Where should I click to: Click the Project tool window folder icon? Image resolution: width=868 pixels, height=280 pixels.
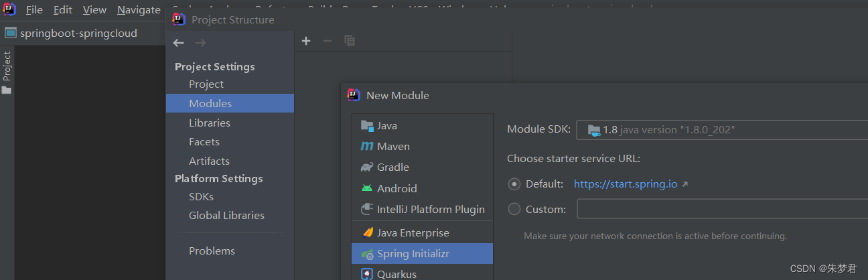(7, 90)
